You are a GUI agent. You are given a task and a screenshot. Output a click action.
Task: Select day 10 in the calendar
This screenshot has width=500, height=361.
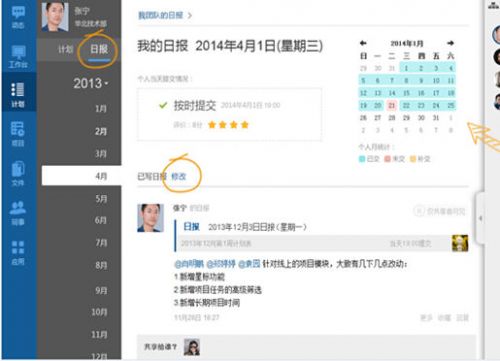[436, 81]
